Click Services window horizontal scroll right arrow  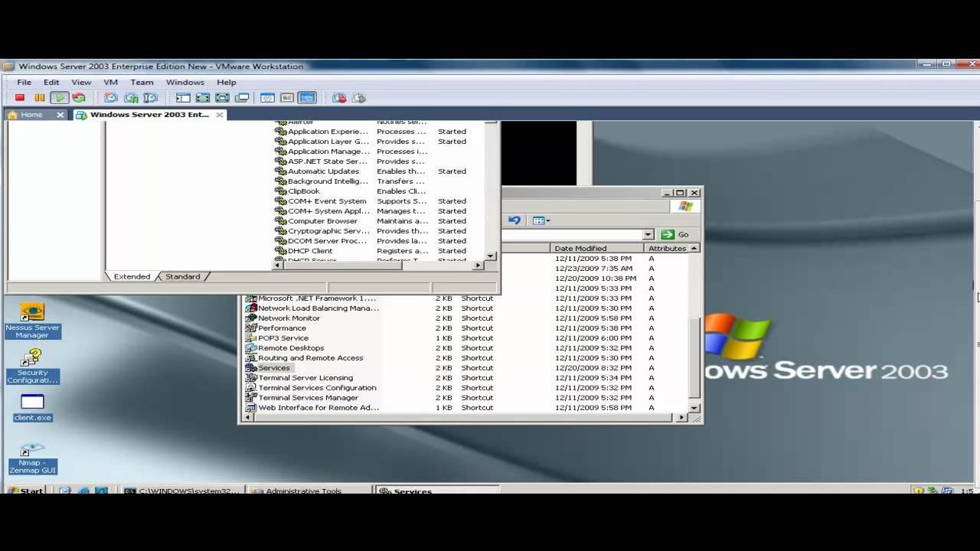click(x=479, y=265)
